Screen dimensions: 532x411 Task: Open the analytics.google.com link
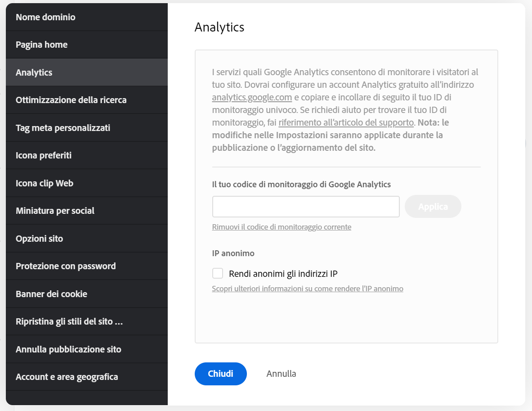pos(252,97)
